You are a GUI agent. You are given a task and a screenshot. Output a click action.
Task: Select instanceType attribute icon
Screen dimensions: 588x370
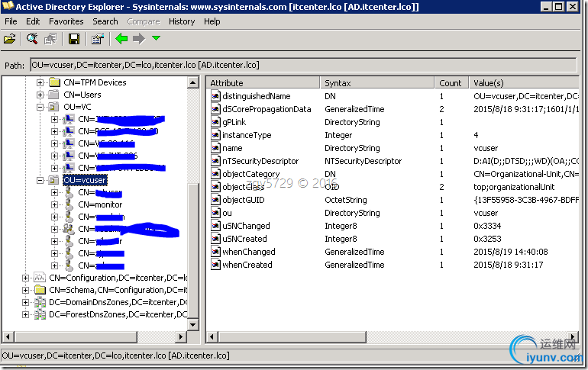[215, 135]
